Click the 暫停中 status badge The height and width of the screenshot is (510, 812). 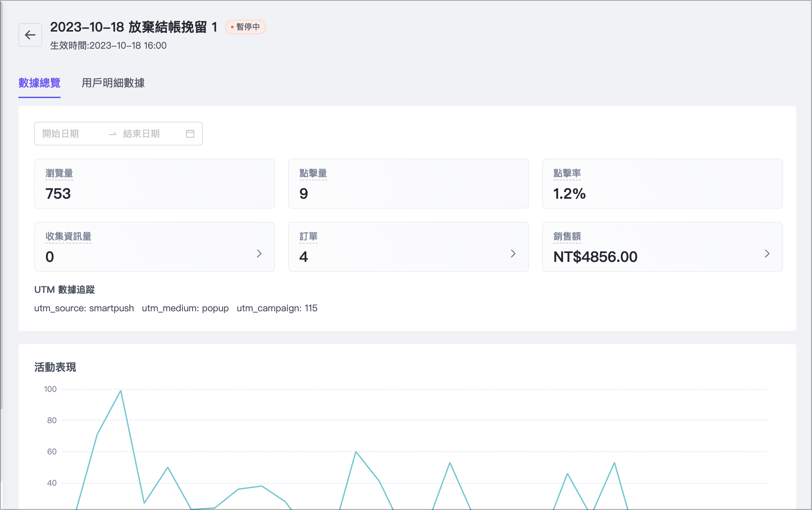pos(245,27)
